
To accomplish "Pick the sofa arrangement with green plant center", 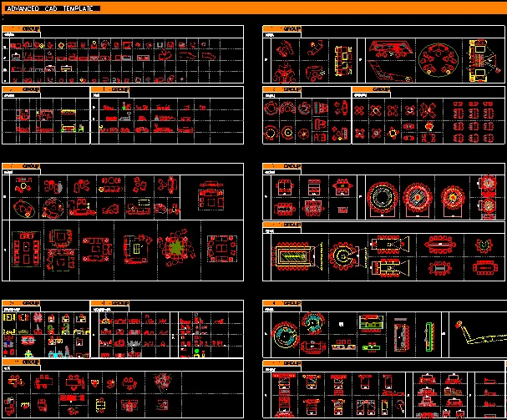I will [176, 248].
